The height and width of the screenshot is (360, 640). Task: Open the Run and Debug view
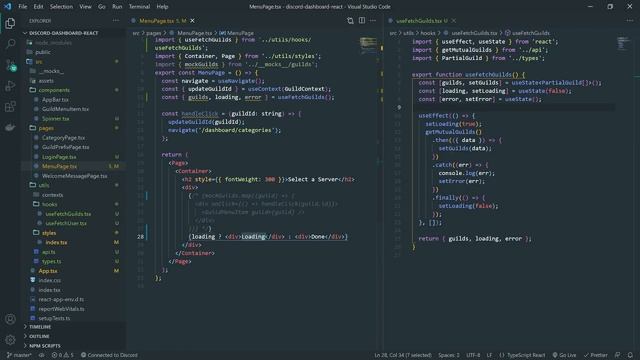pos(10,86)
